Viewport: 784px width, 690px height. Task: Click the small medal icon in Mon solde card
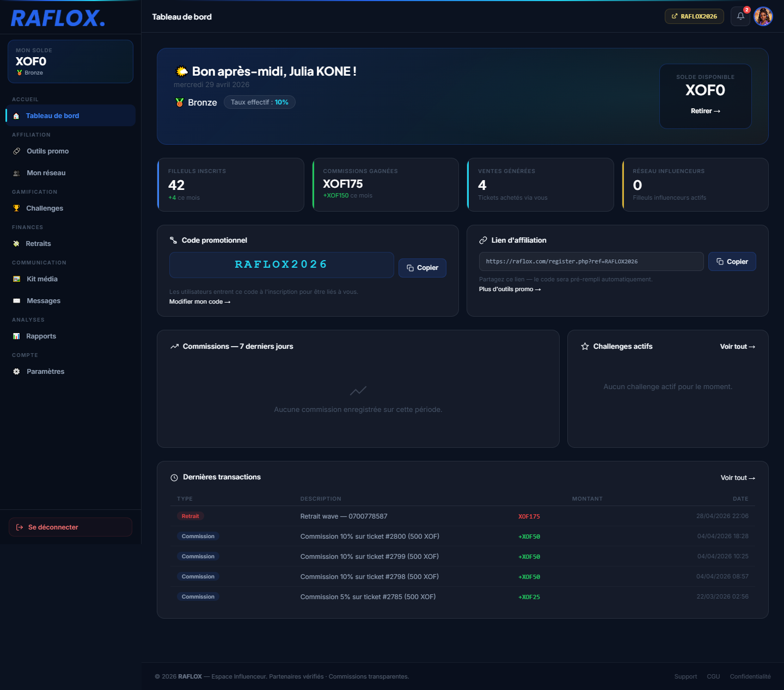click(x=20, y=73)
